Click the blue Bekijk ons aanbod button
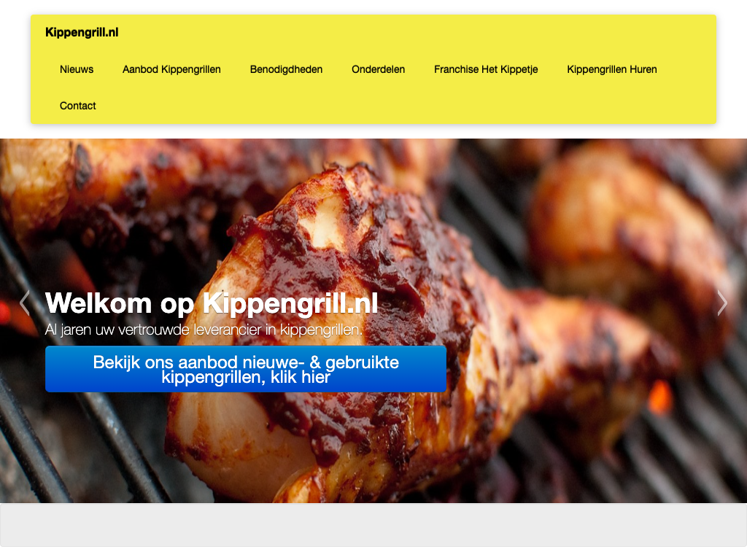This screenshot has width=747, height=560. (x=246, y=370)
